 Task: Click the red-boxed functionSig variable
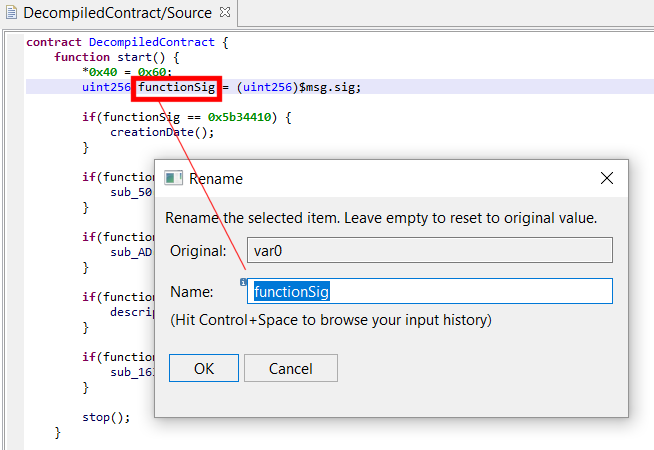point(177,87)
